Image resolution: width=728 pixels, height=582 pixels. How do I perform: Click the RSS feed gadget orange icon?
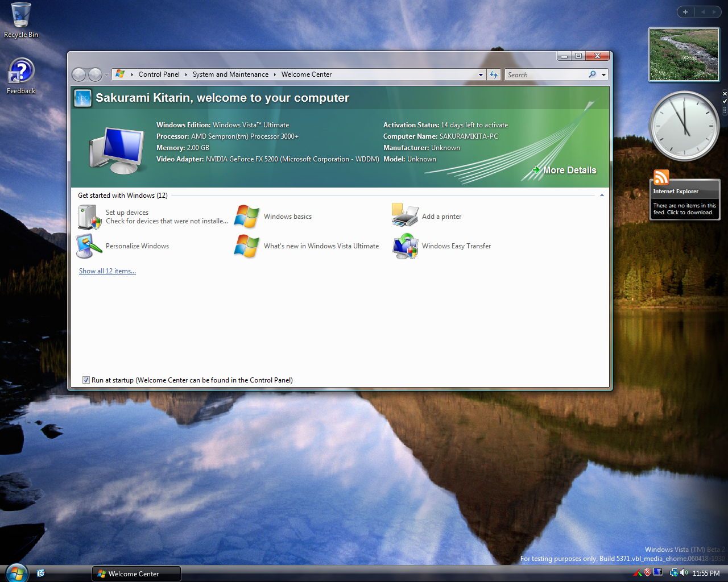pyautogui.click(x=661, y=177)
